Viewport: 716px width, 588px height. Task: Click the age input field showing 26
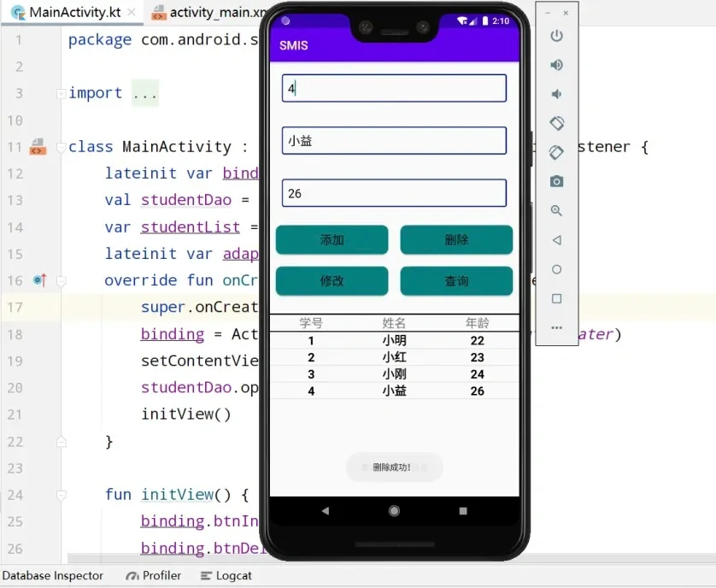point(393,194)
